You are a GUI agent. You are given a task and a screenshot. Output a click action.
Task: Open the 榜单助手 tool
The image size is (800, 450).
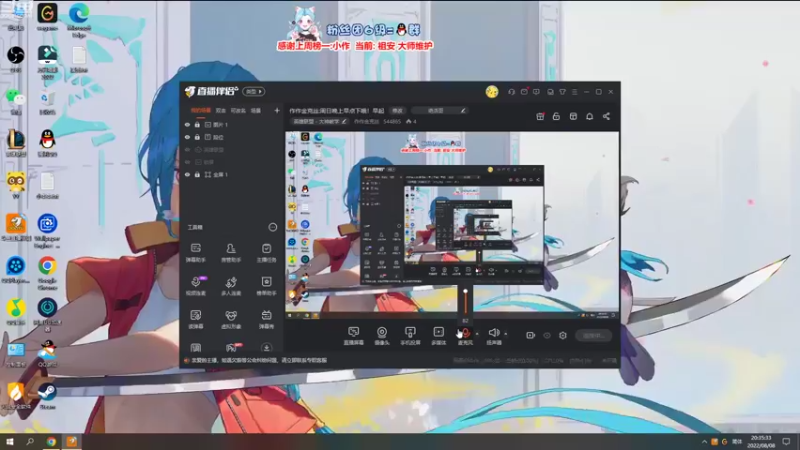[266, 286]
